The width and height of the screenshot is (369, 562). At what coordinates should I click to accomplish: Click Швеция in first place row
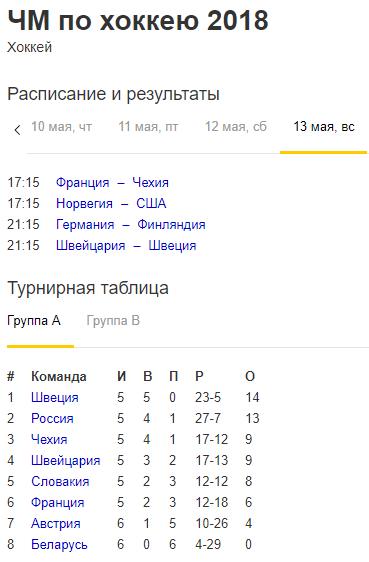click(x=55, y=397)
